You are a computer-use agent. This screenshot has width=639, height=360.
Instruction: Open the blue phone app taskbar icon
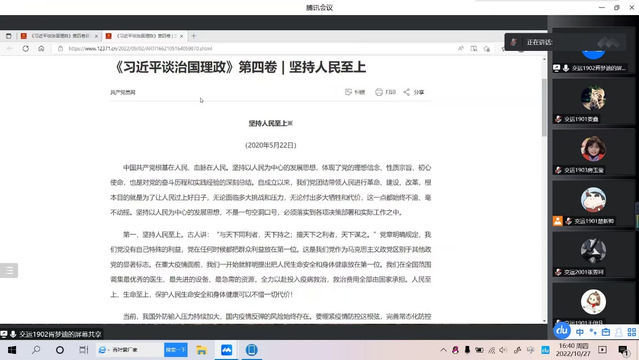click(251, 350)
